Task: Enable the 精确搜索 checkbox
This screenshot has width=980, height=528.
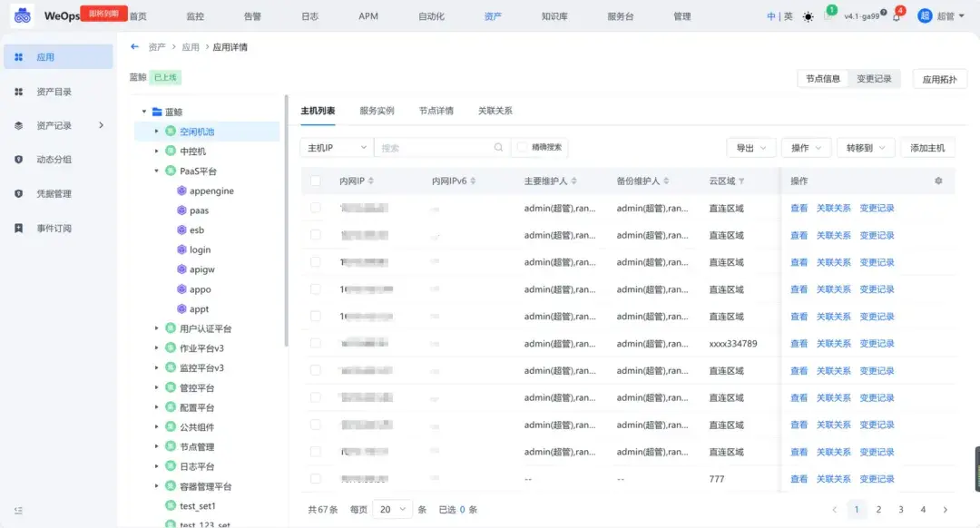Action: [x=521, y=148]
